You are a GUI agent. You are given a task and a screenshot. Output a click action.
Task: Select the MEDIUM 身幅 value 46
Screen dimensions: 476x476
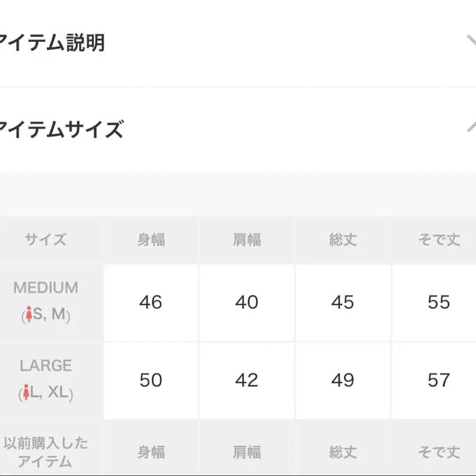coord(151,303)
